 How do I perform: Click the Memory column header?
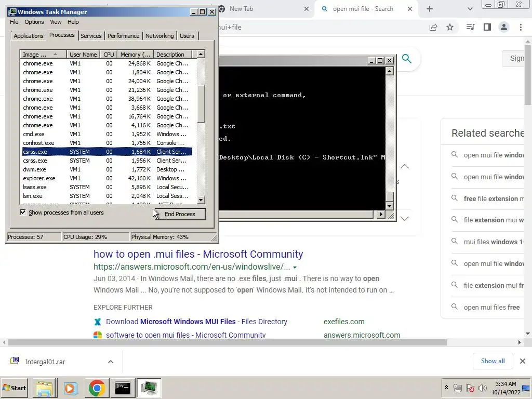point(136,54)
